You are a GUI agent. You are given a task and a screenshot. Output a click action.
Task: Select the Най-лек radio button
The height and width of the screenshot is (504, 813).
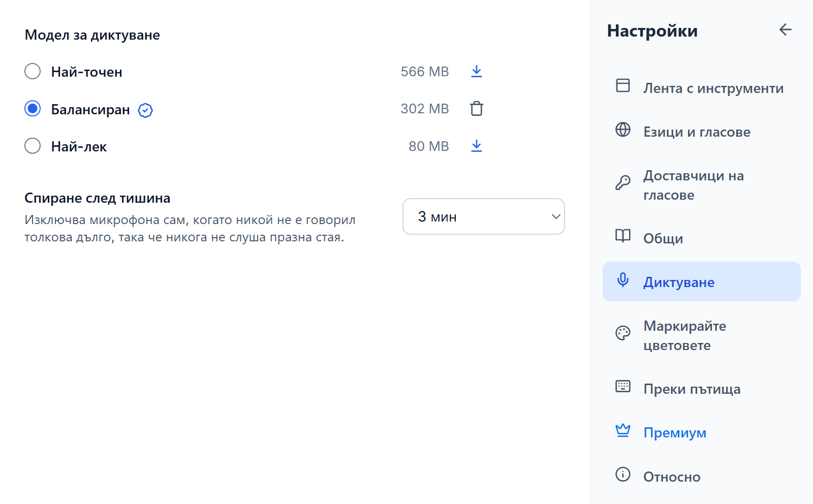click(x=33, y=146)
